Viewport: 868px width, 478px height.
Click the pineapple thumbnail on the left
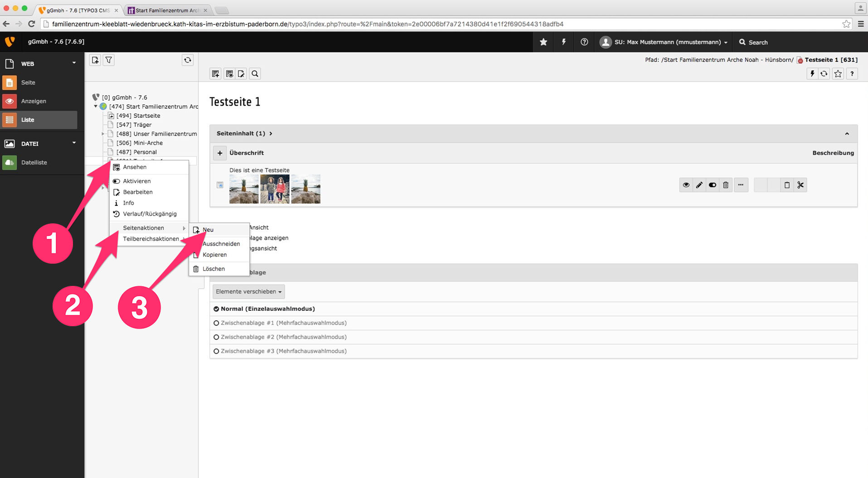coord(244,189)
